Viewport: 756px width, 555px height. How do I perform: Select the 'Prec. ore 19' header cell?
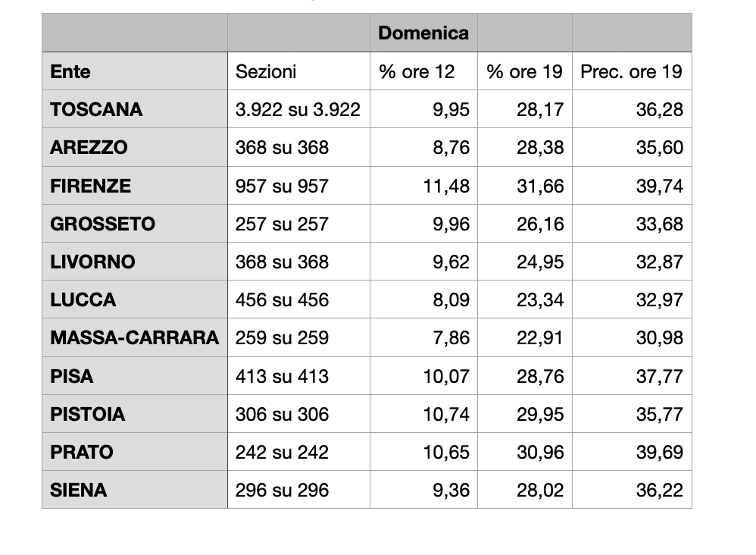point(631,71)
